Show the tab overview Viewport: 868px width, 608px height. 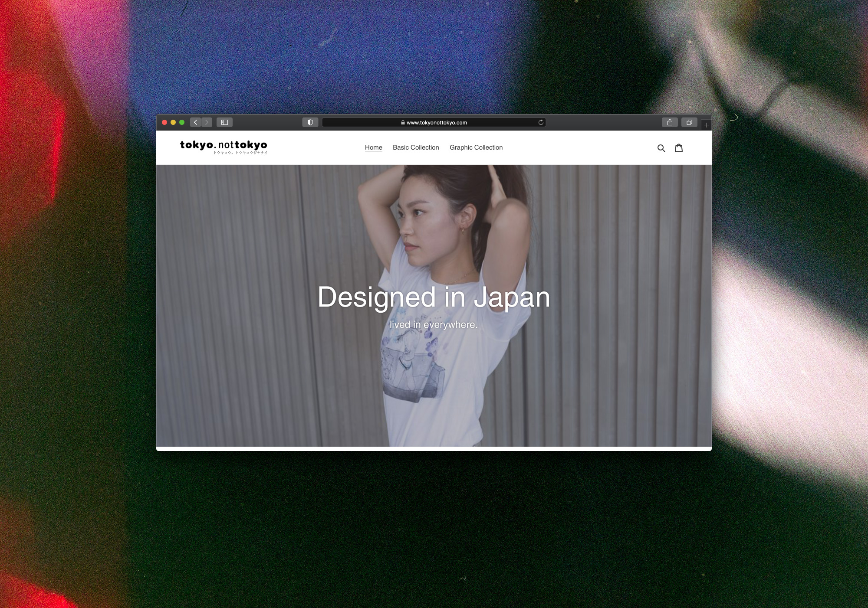coord(689,122)
